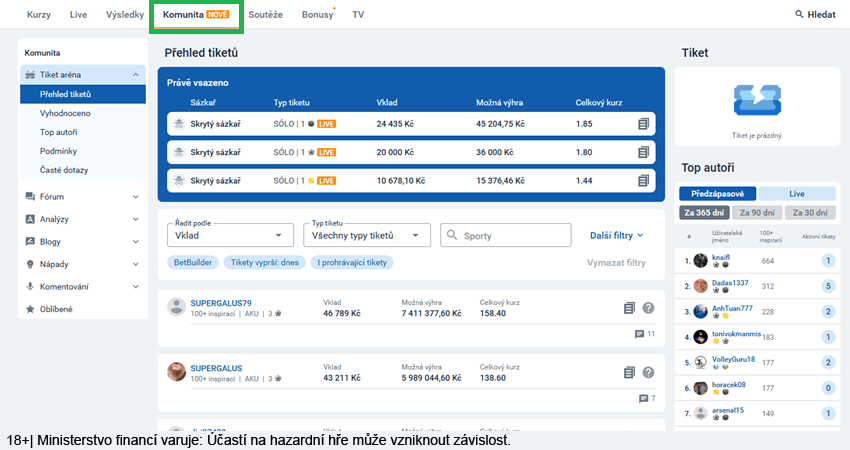Viewport: 850px width, 450px height.
Task: Open the Kurzy tab
Action: [39, 15]
